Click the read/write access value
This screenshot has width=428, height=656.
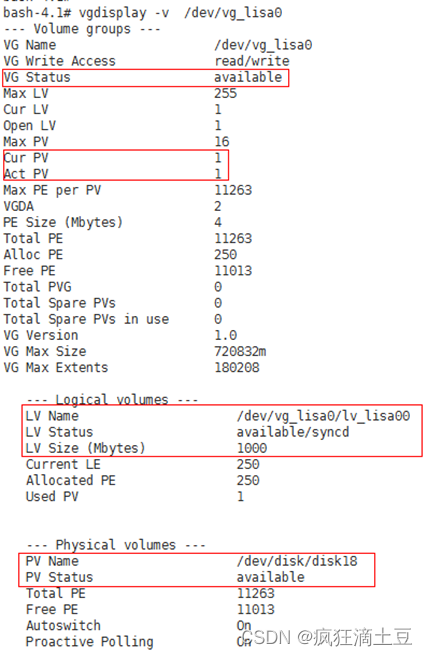tap(252, 61)
